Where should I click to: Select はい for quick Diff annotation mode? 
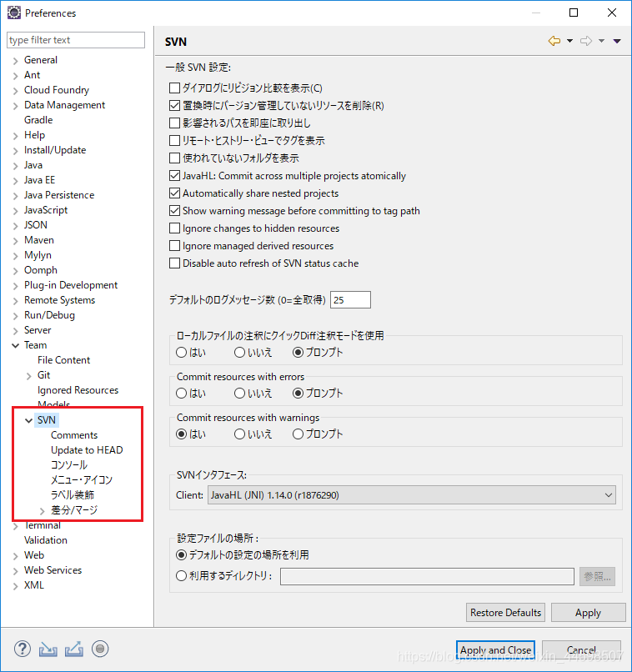(x=181, y=353)
